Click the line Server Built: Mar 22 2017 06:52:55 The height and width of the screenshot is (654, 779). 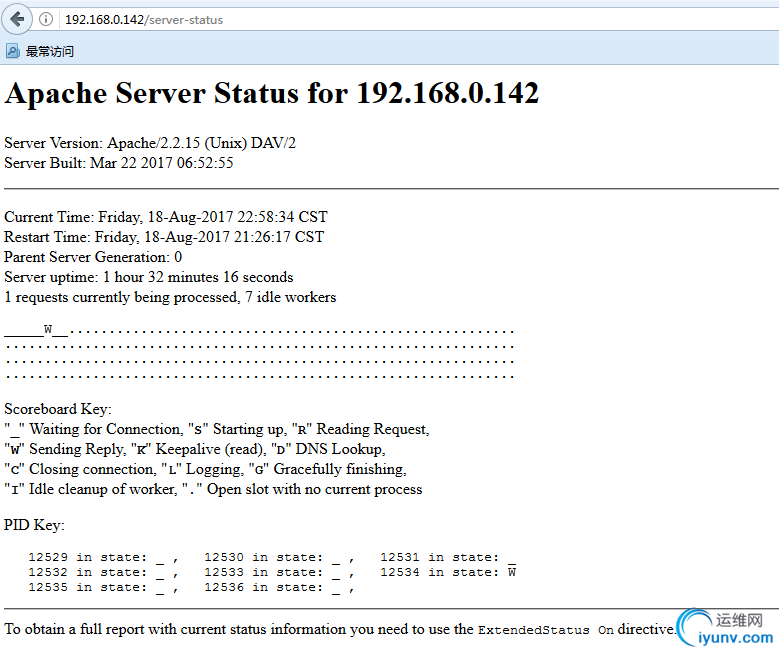pos(119,163)
